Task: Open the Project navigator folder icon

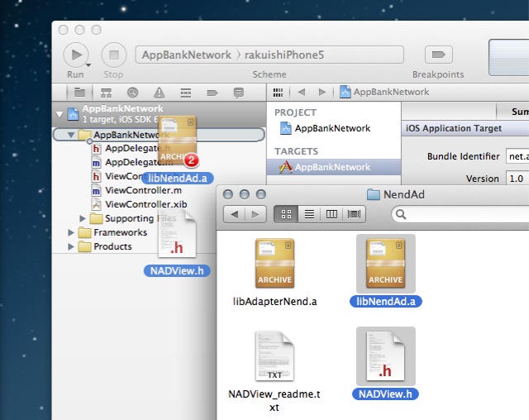Action: (79, 92)
